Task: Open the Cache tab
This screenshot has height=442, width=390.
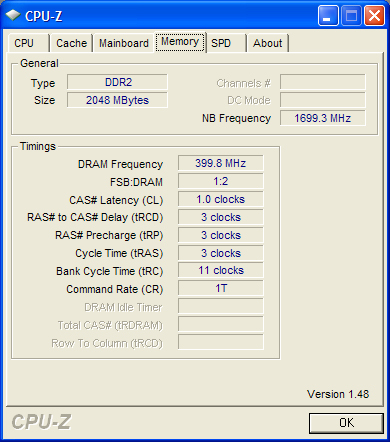Action: (x=71, y=43)
